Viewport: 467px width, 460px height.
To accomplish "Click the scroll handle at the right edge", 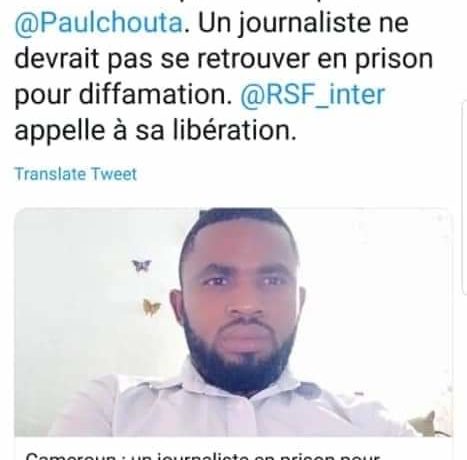I will pyautogui.click(x=464, y=197).
